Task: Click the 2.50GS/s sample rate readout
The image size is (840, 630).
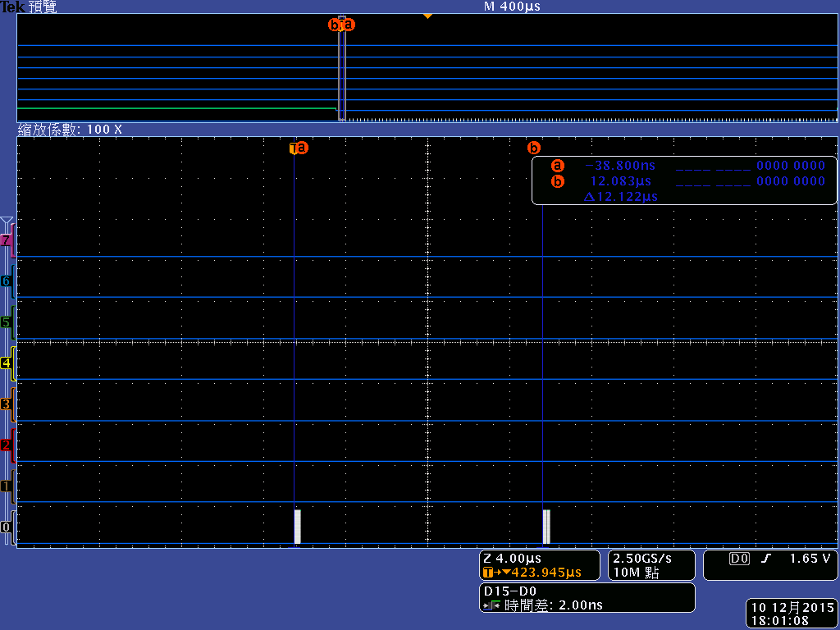Action: pyautogui.click(x=641, y=559)
